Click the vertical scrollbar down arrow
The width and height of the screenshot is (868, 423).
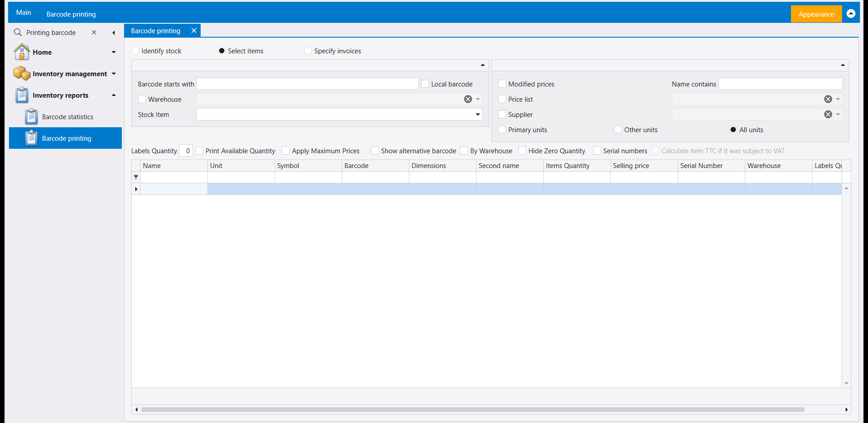(x=847, y=383)
